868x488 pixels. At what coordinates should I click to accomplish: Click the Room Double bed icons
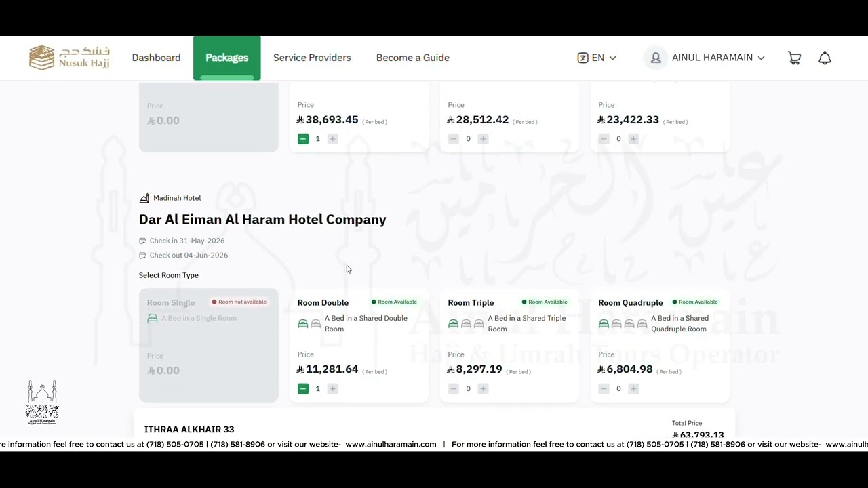tap(309, 324)
